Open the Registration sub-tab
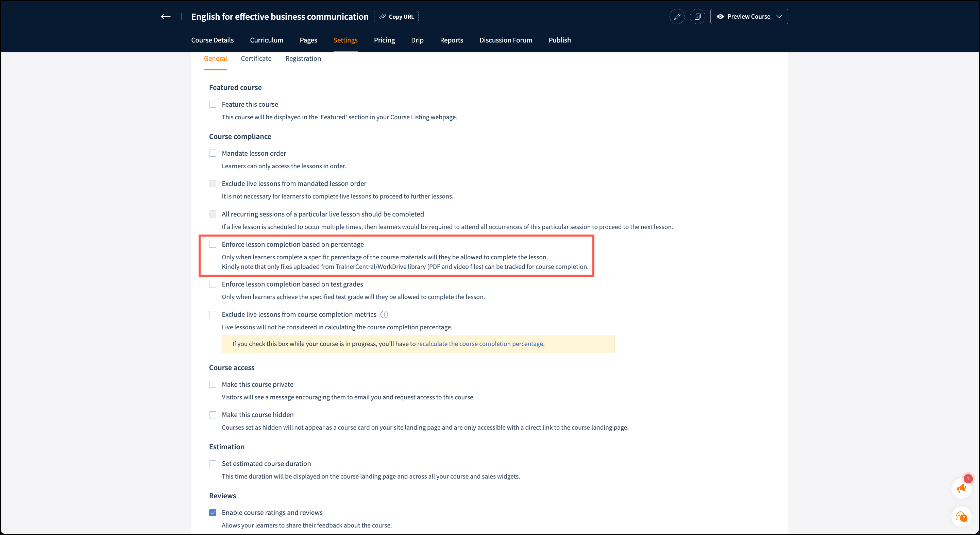Viewport: 980px width, 535px height. pyautogui.click(x=303, y=58)
